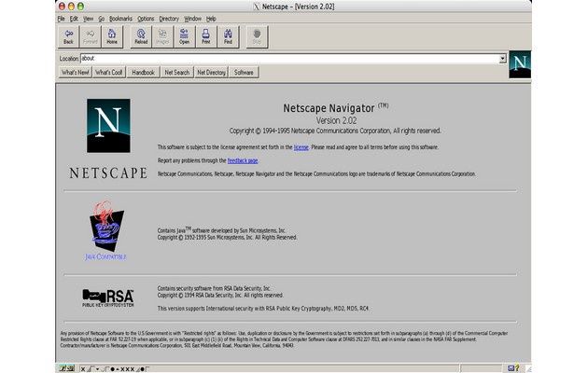This screenshot has width=588, height=373.
Task: Open the Options menu
Action: click(146, 19)
